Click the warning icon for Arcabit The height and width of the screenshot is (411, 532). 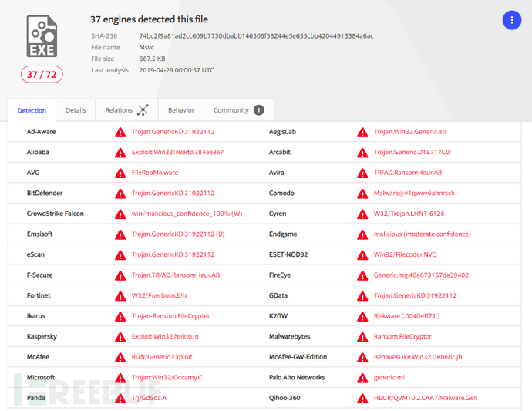[x=362, y=153]
